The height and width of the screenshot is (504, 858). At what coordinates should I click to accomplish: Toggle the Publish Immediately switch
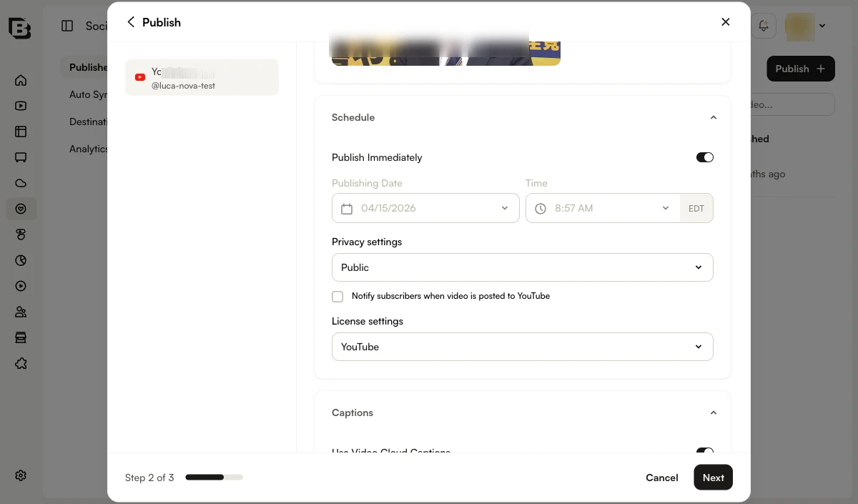pos(705,157)
